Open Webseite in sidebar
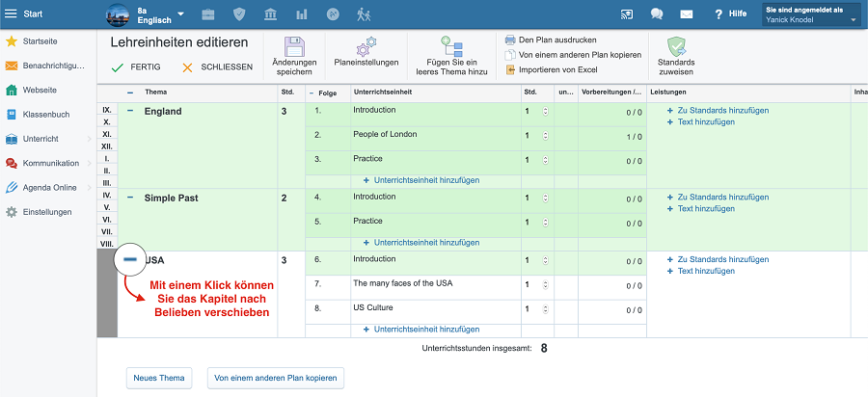868x397 pixels. click(x=40, y=91)
